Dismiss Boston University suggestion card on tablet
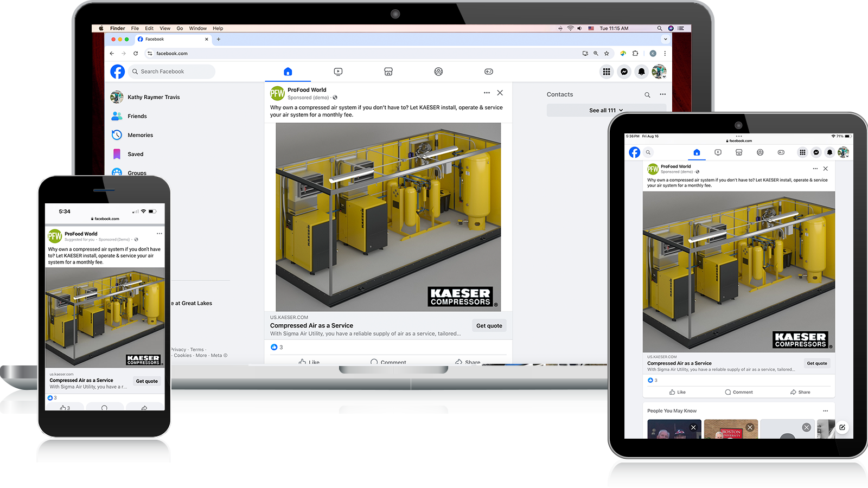 (750, 427)
